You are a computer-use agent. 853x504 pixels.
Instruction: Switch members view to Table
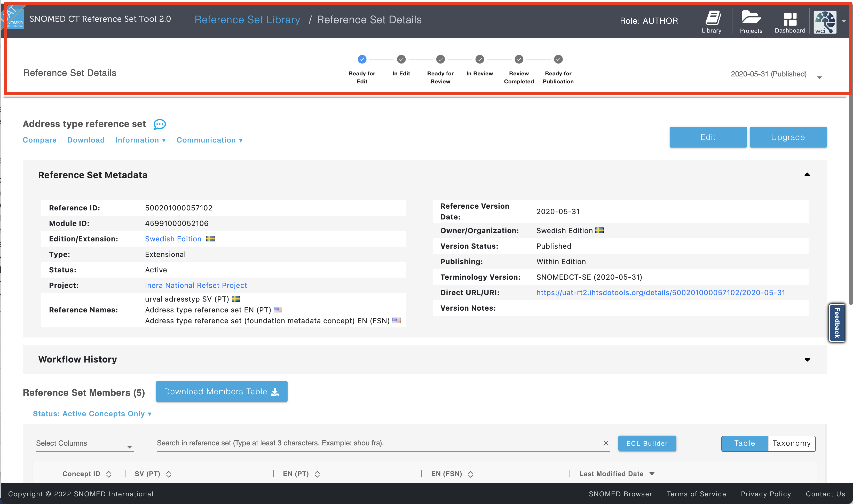coord(745,443)
